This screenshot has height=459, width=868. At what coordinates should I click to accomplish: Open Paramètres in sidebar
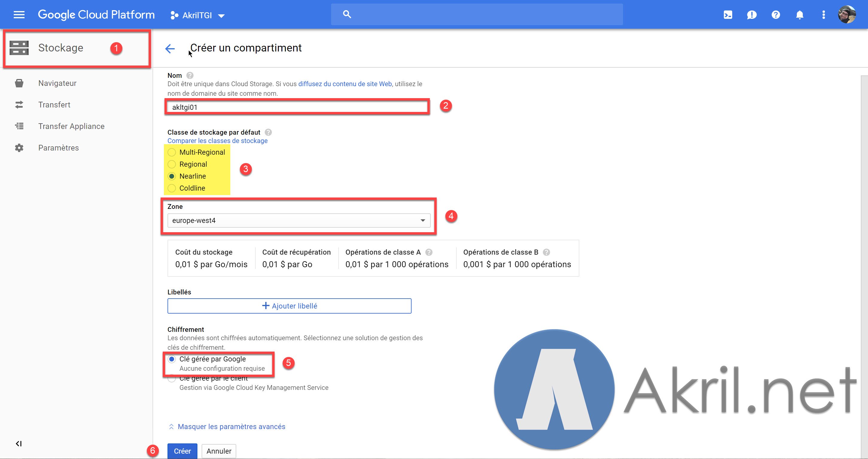[59, 148]
